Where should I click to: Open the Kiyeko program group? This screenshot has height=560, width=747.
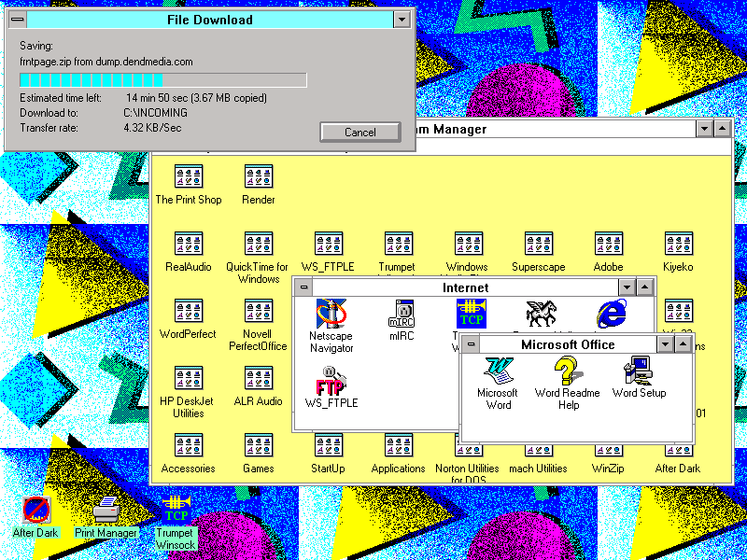679,244
